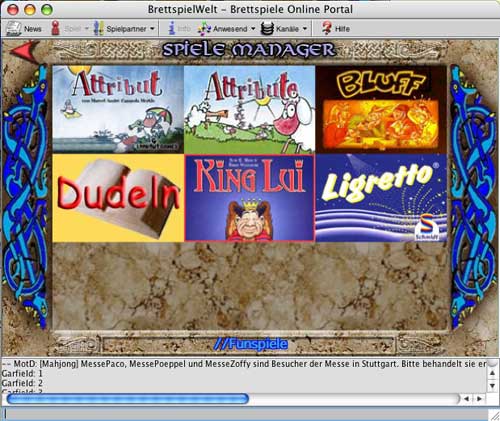Open the News newspaper icon
The width and height of the screenshot is (500, 421).
pyautogui.click(x=13, y=29)
